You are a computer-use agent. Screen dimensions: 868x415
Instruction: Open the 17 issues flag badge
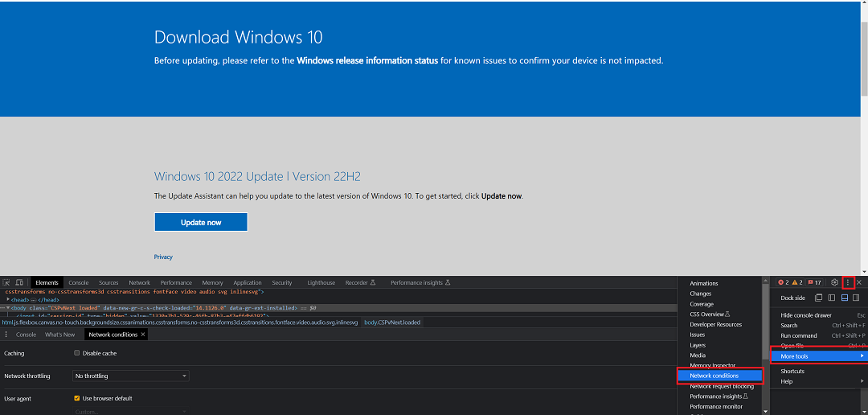tap(814, 282)
